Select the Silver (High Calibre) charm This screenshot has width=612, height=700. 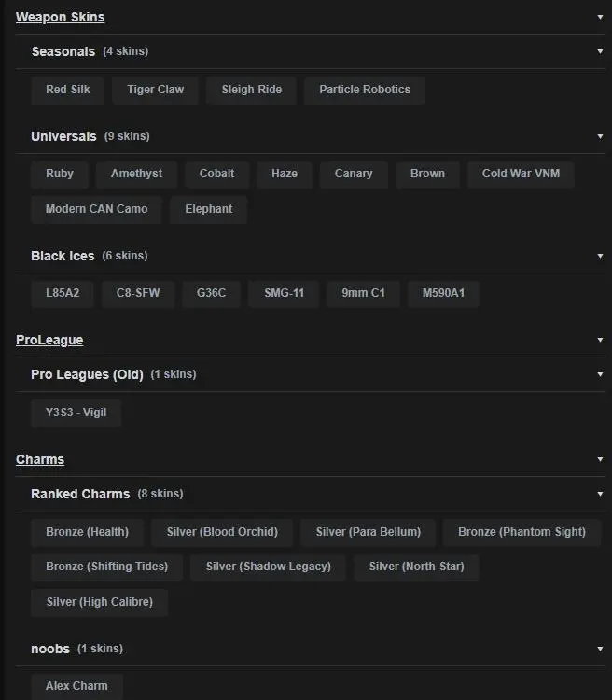pos(100,602)
